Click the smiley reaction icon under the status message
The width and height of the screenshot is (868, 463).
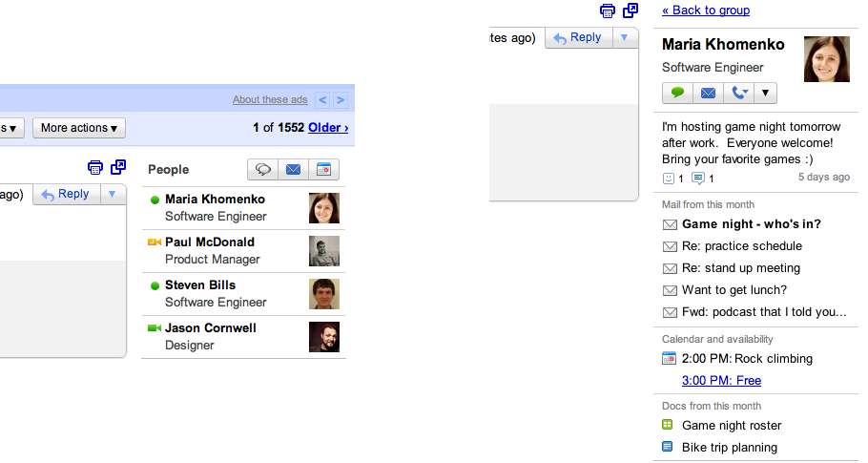click(669, 179)
